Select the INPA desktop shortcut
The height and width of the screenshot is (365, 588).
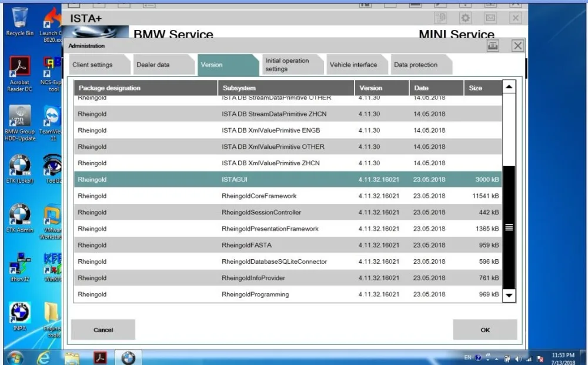coord(19,317)
